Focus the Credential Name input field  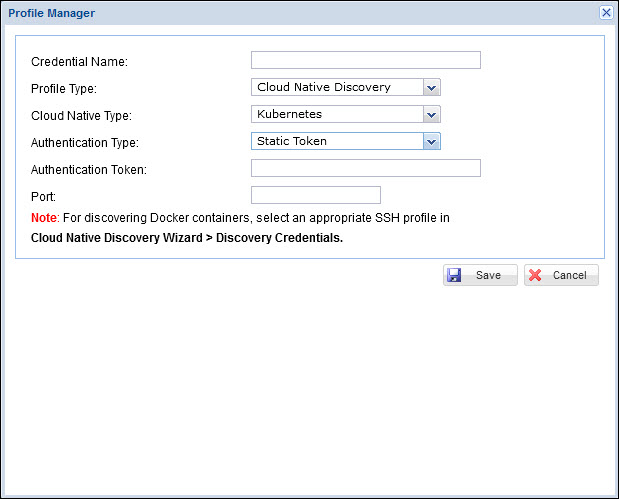(365, 60)
